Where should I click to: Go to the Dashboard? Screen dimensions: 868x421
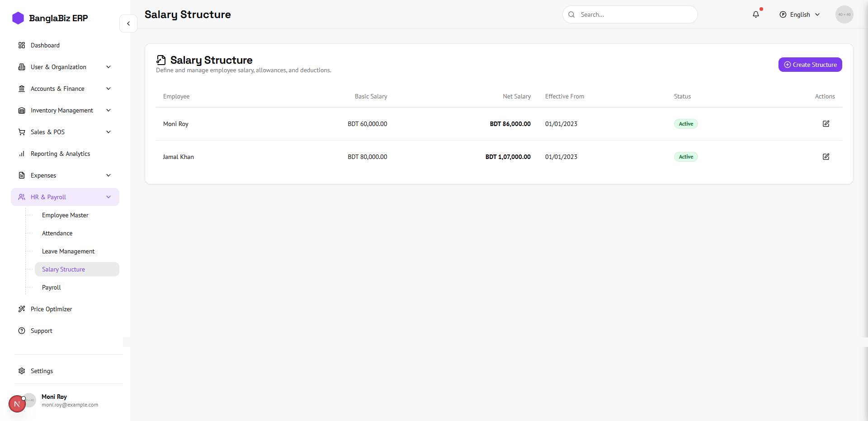pyautogui.click(x=45, y=45)
